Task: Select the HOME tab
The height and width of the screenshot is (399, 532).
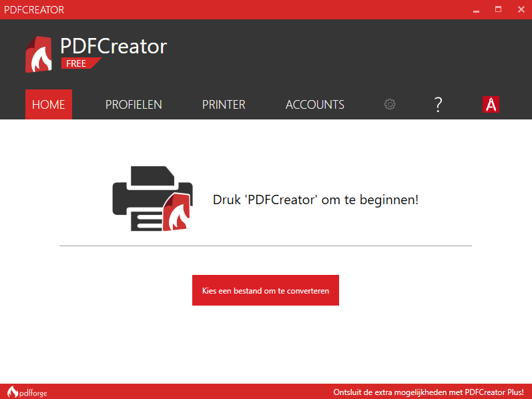Action: tap(49, 105)
